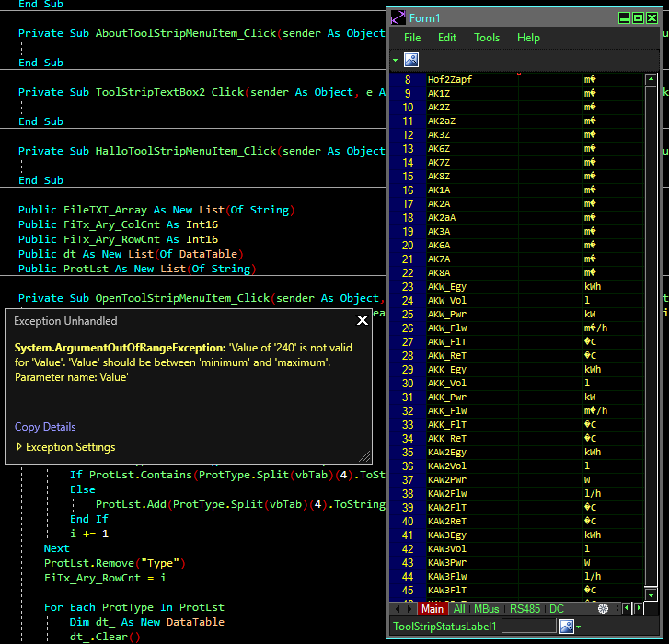Click the ProtLst.Remove("Type") code line
This screenshot has height=644, width=669.
tap(115, 563)
